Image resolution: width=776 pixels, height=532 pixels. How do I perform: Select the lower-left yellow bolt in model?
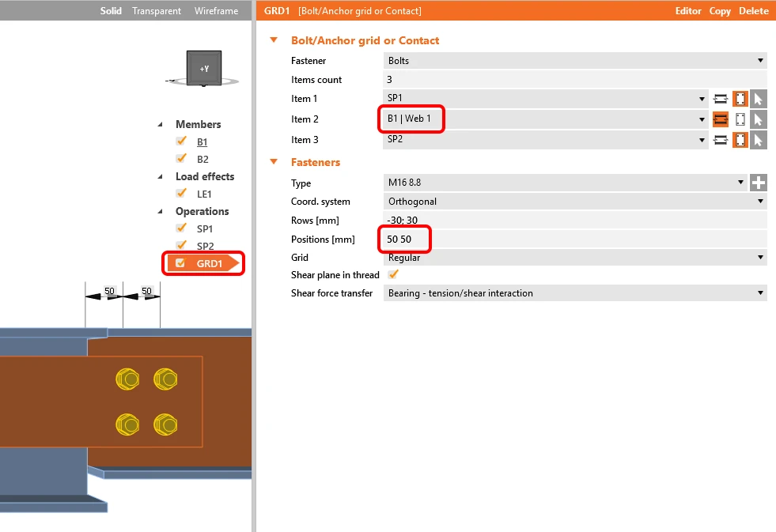point(127,424)
